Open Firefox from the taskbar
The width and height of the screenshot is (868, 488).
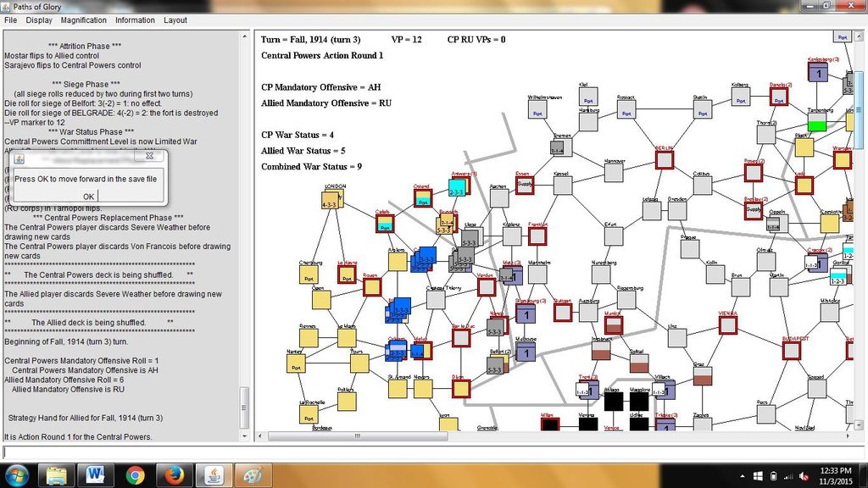[174, 476]
